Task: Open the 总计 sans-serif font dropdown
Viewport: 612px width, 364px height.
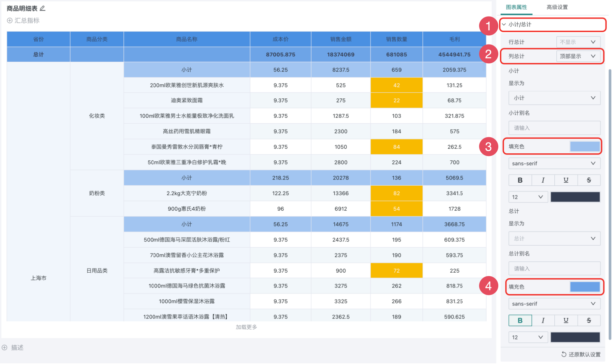Action: pyautogui.click(x=555, y=304)
